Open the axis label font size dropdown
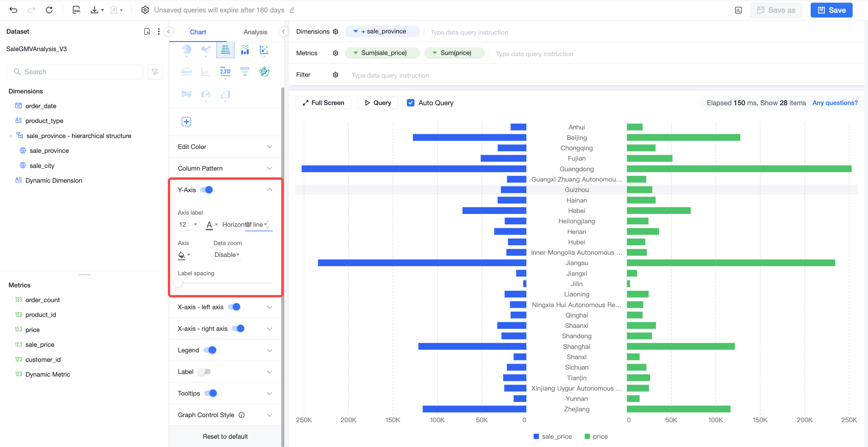 click(x=188, y=224)
